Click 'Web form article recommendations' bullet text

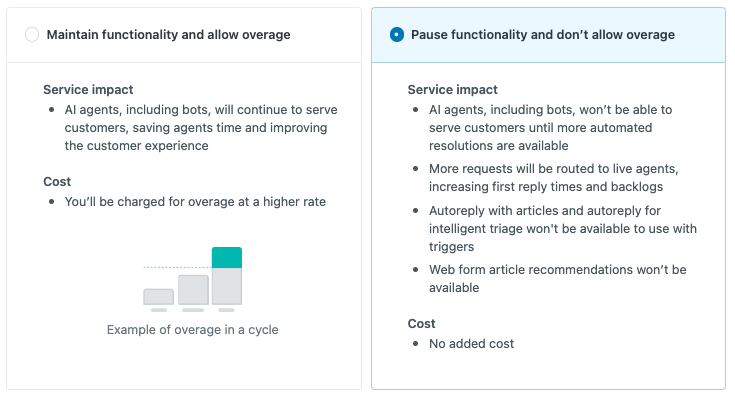pos(558,279)
